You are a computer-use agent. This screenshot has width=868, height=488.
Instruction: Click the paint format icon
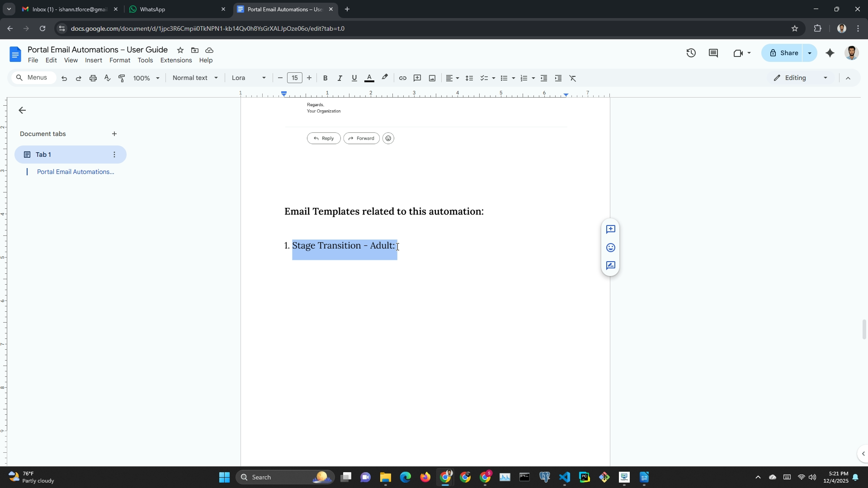click(122, 78)
